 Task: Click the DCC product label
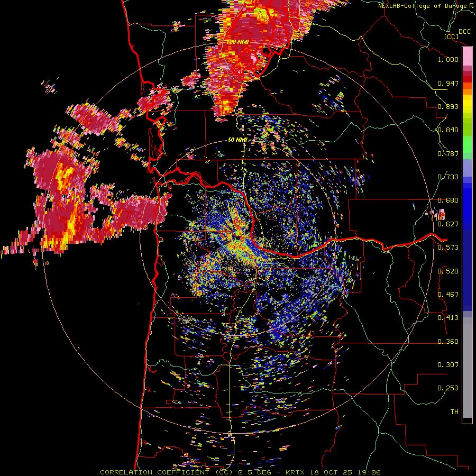click(464, 32)
